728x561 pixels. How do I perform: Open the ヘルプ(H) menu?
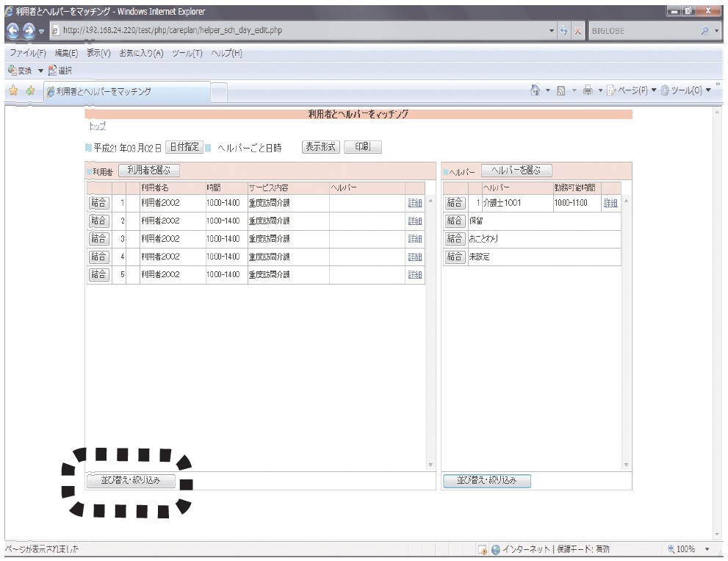coord(226,53)
